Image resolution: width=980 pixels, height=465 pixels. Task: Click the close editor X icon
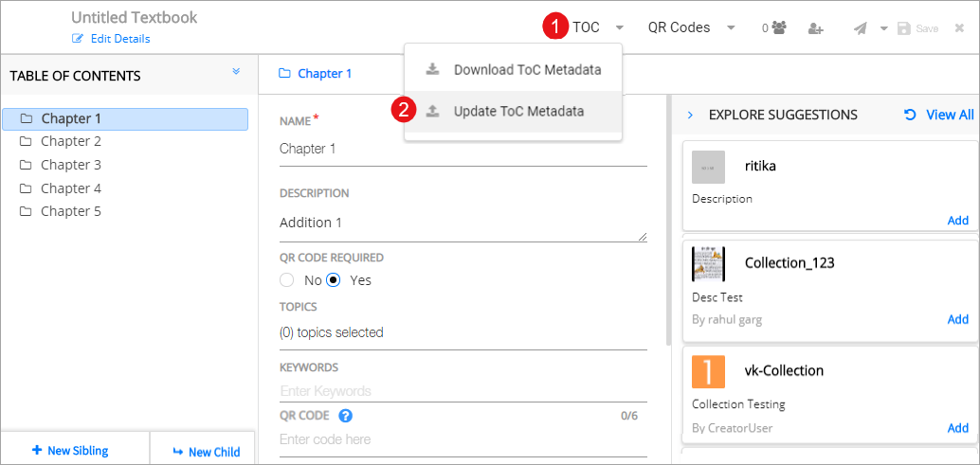[959, 28]
